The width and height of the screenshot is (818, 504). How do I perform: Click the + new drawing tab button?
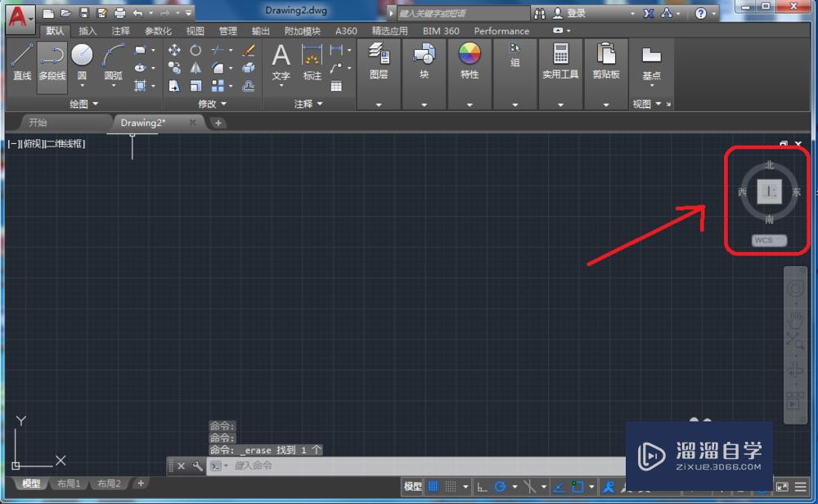click(218, 123)
